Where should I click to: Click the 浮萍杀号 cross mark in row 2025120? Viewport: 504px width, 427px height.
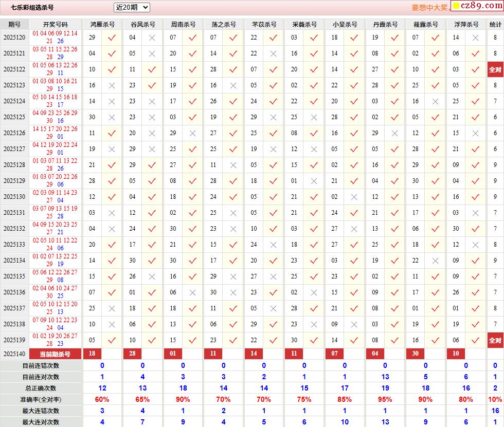(x=476, y=38)
